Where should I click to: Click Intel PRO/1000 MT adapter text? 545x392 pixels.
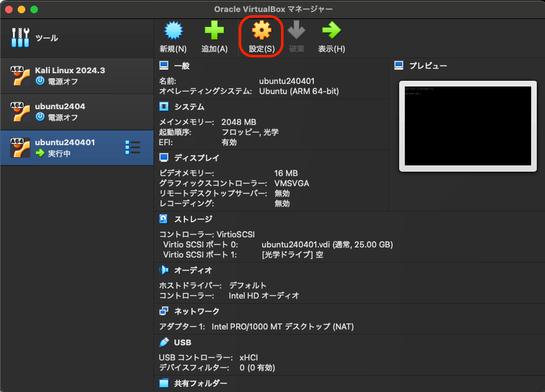point(282,326)
